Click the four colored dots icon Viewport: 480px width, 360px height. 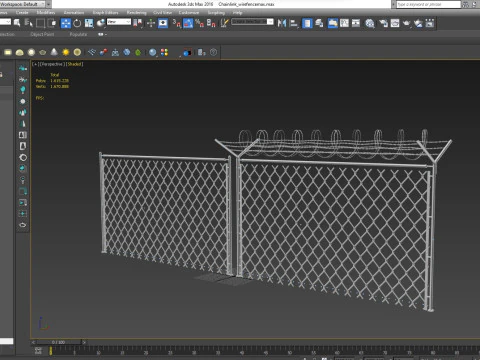pyautogui.click(x=164, y=52)
